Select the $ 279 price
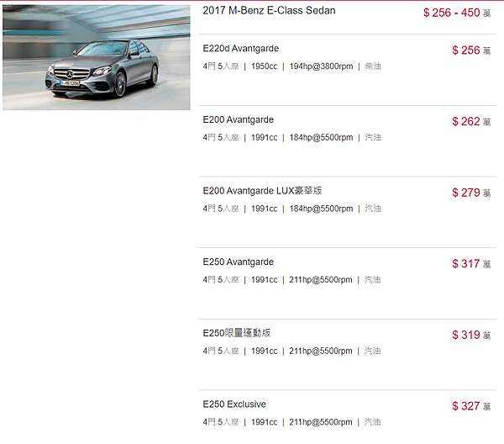Screen dimensions: 504x444 click(x=471, y=193)
